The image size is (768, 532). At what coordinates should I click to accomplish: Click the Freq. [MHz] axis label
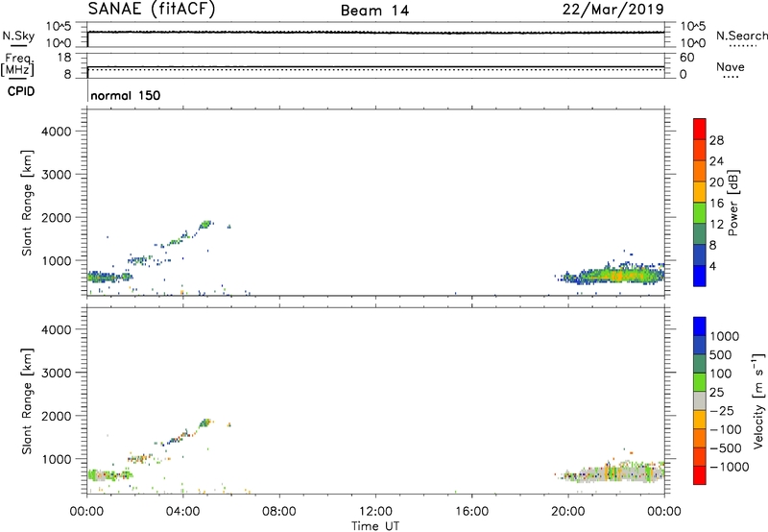[17, 64]
